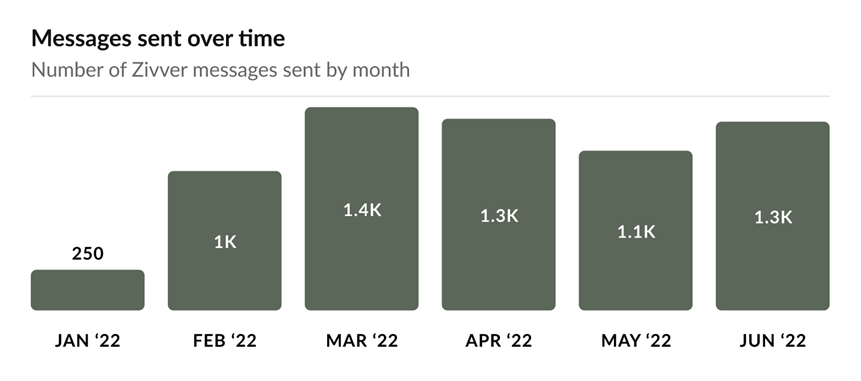
Task: Click the MAY '22 axis label
Action: (636, 341)
